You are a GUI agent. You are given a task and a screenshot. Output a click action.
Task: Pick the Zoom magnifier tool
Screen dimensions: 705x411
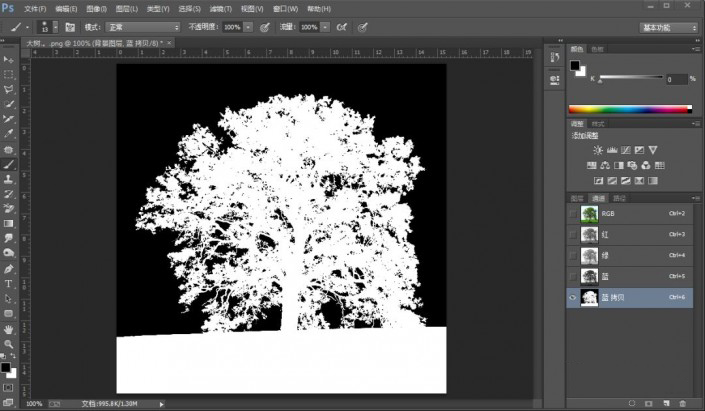click(x=9, y=342)
